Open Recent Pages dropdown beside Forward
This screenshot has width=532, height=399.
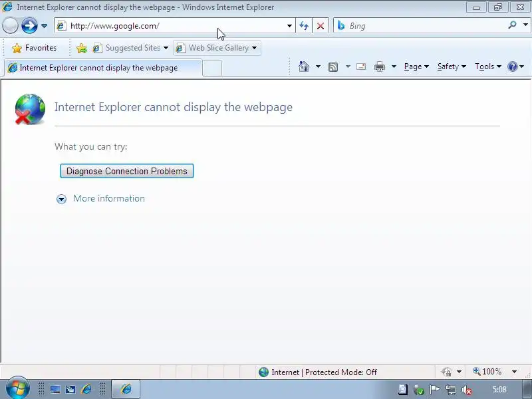click(x=44, y=26)
